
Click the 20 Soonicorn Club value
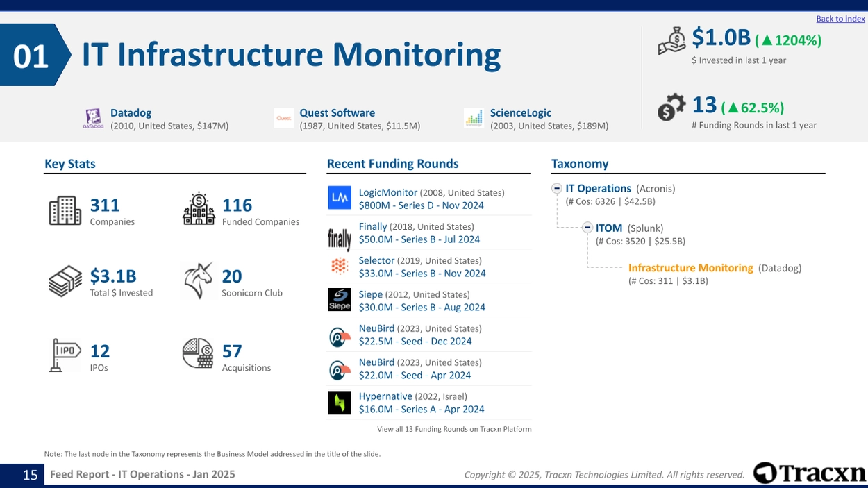232,276
